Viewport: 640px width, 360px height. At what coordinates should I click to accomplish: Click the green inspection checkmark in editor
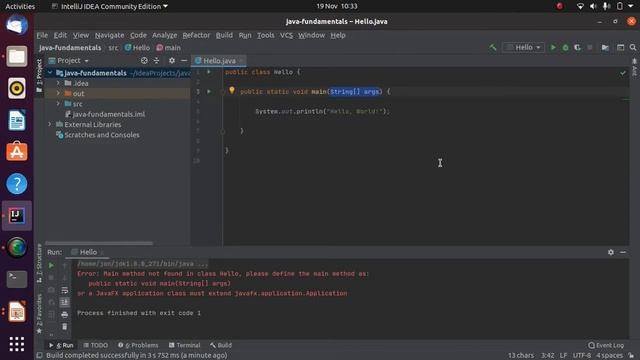pos(623,73)
